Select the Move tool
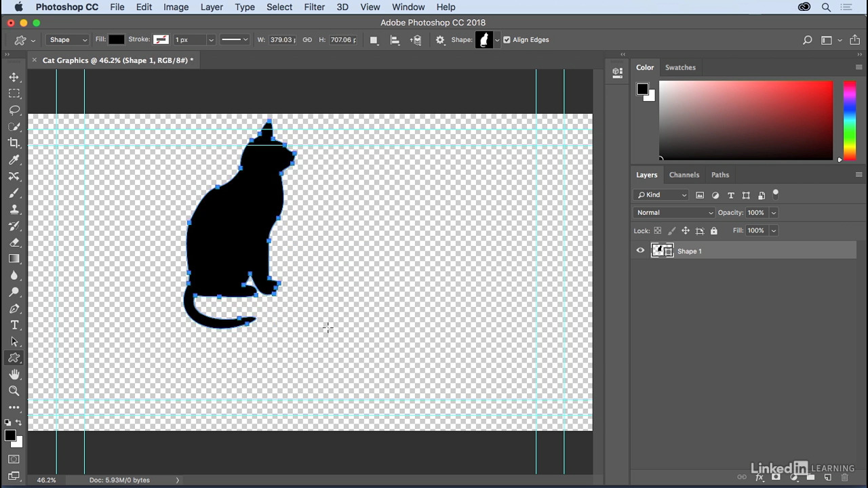 tap(14, 77)
